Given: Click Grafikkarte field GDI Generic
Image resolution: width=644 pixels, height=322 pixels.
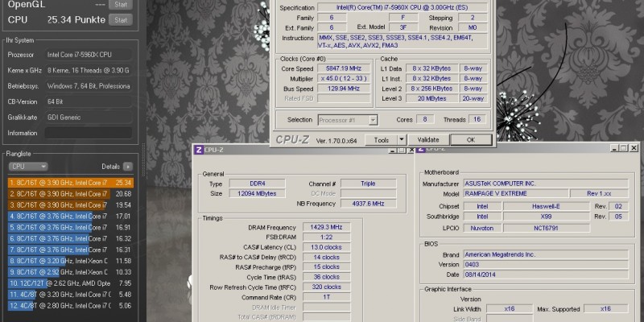Looking at the screenshot, I should (89, 118).
